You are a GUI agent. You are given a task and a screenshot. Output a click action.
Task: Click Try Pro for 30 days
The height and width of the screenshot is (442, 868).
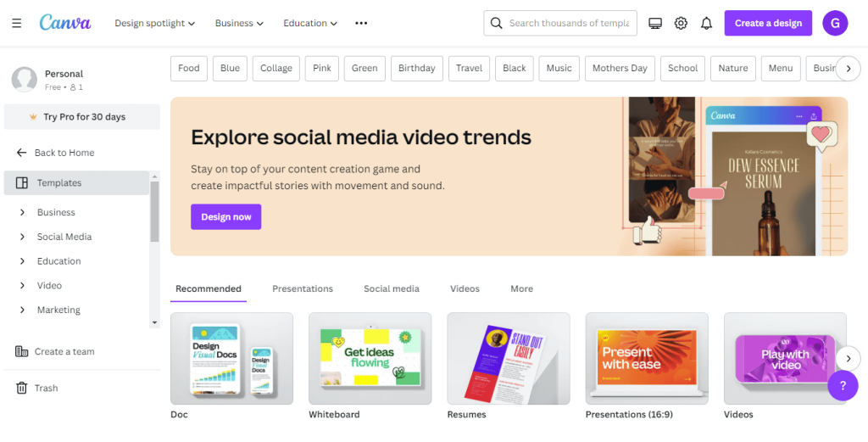pos(82,117)
